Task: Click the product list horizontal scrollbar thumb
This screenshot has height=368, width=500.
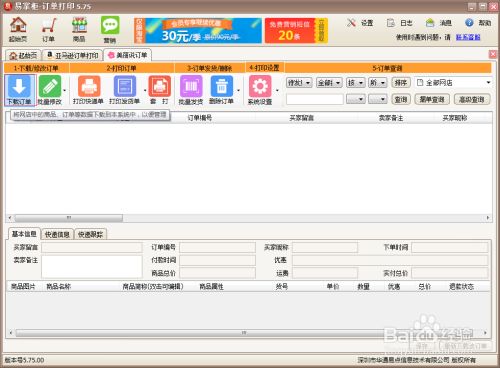Action: point(243,333)
